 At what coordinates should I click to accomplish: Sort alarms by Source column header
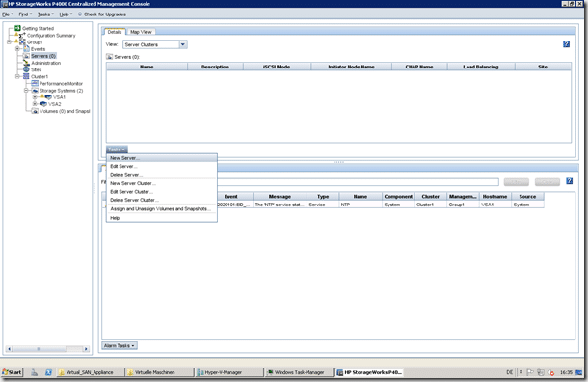click(527, 196)
